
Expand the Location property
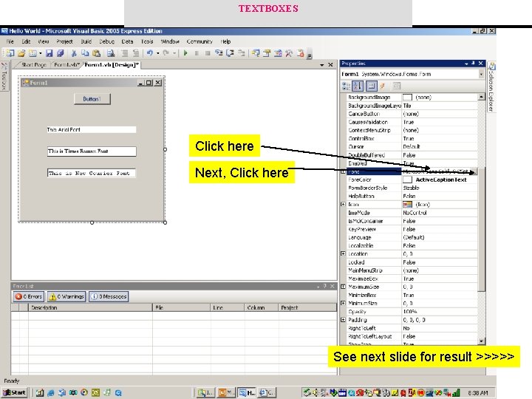343,253
